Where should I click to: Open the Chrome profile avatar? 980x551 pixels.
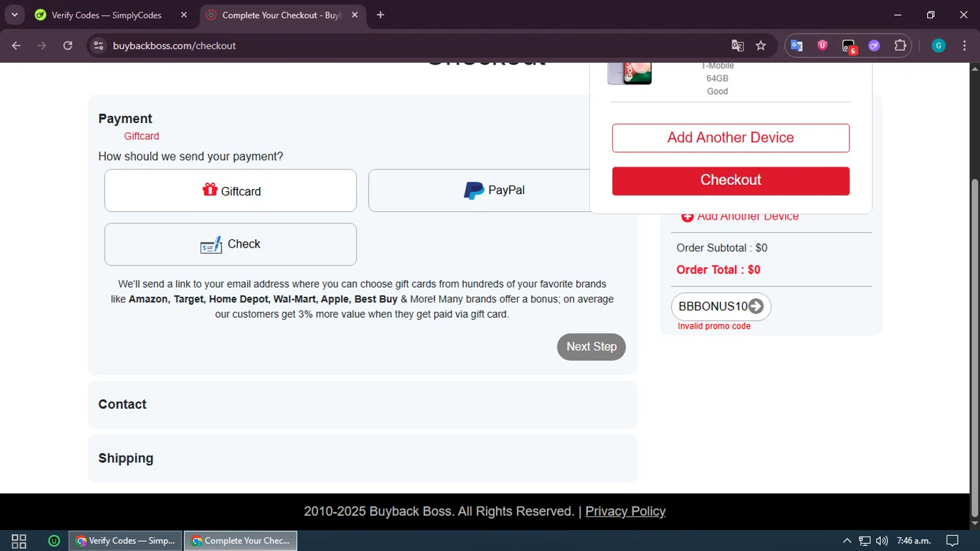coord(939,46)
